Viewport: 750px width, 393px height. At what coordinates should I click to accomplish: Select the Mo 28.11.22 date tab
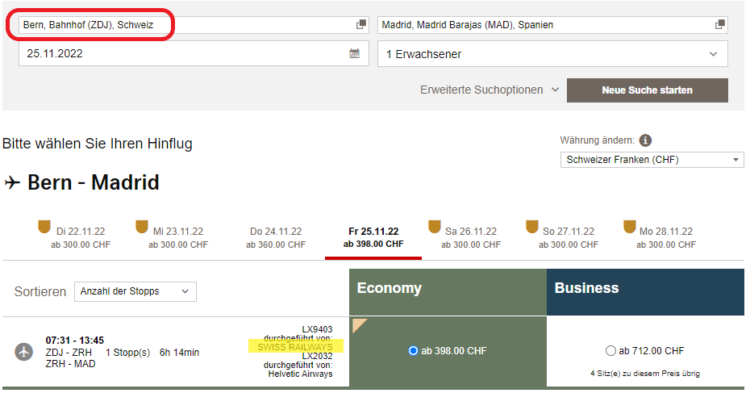click(x=666, y=238)
